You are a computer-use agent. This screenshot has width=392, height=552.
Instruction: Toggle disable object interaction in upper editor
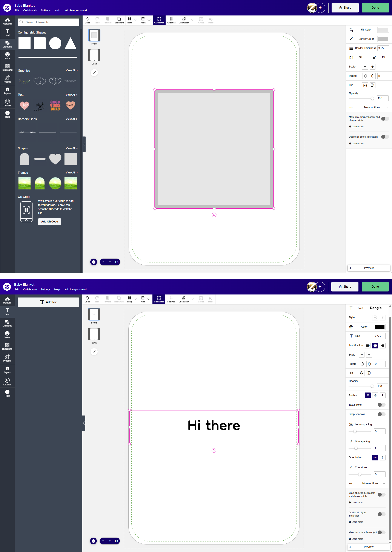pyautogui.click(x=385, y=137)
